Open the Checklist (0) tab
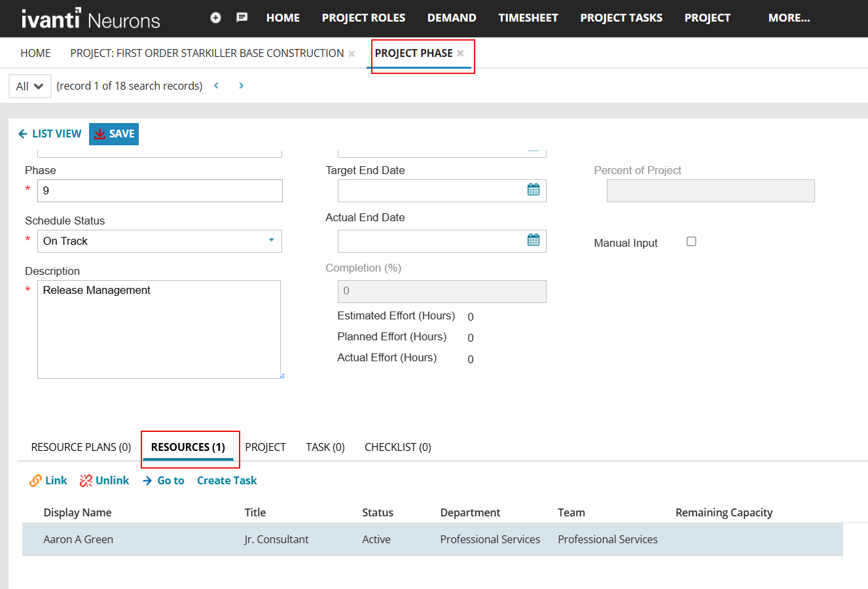 click(397, 447)
